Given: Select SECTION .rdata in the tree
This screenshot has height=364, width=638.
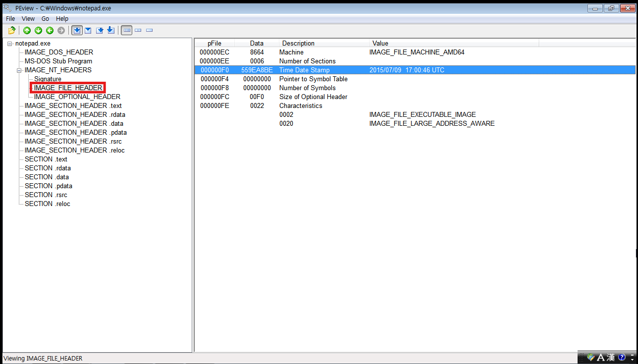Looking at the screenshot, I should [48, 168].
